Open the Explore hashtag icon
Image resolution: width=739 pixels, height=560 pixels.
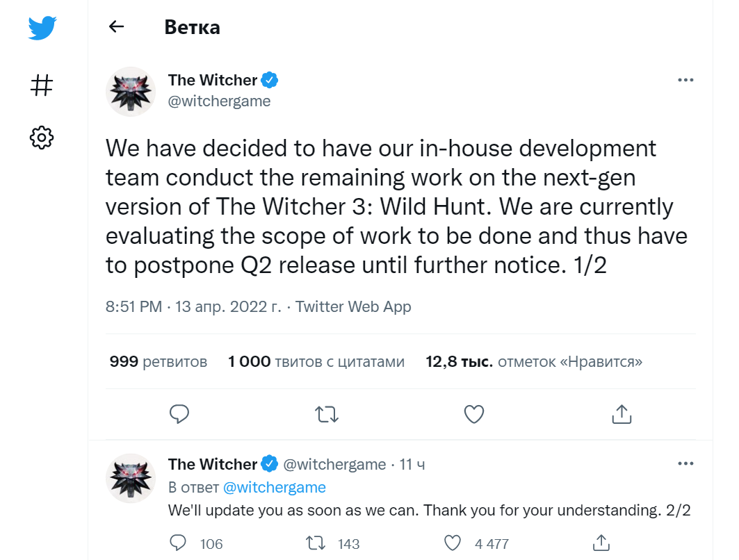[x=42, y=85]
